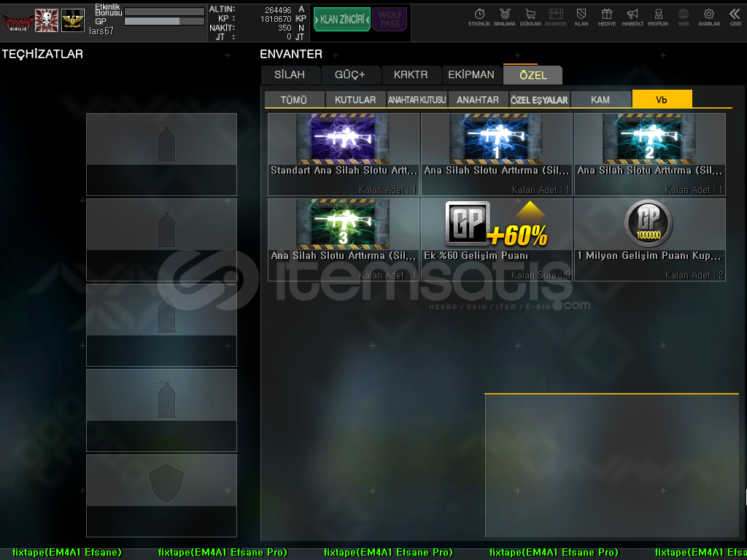Switch to the KRKTR tab
The height and width of the screenshot is (560, 747).
pyautogui.click(x=411, y=75)
